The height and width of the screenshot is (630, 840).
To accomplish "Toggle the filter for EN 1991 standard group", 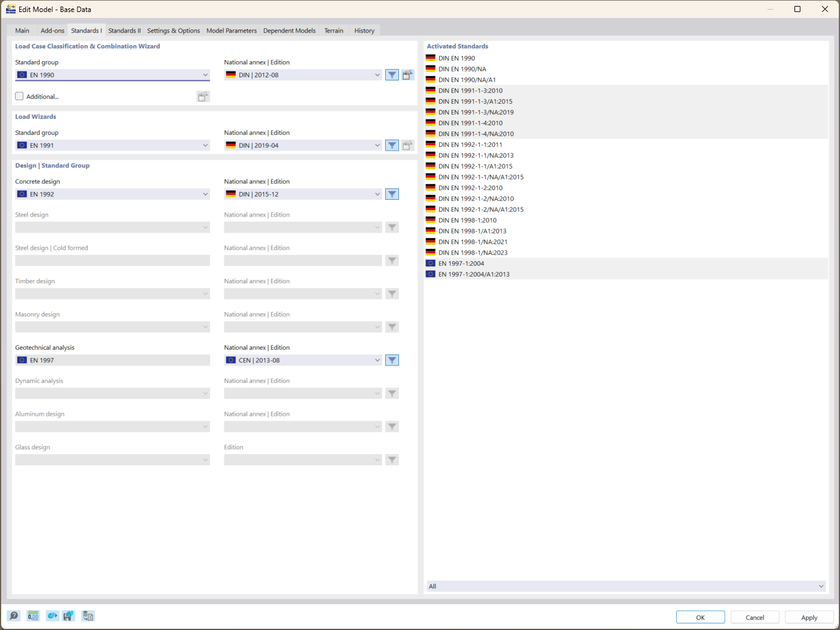I will pos(392,145).
